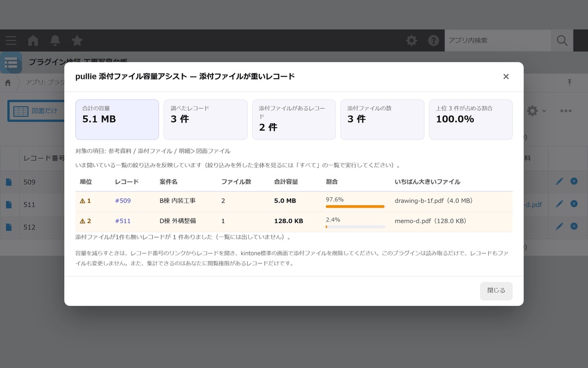Click the 128.0 KB total size cell

click(288, 221)
